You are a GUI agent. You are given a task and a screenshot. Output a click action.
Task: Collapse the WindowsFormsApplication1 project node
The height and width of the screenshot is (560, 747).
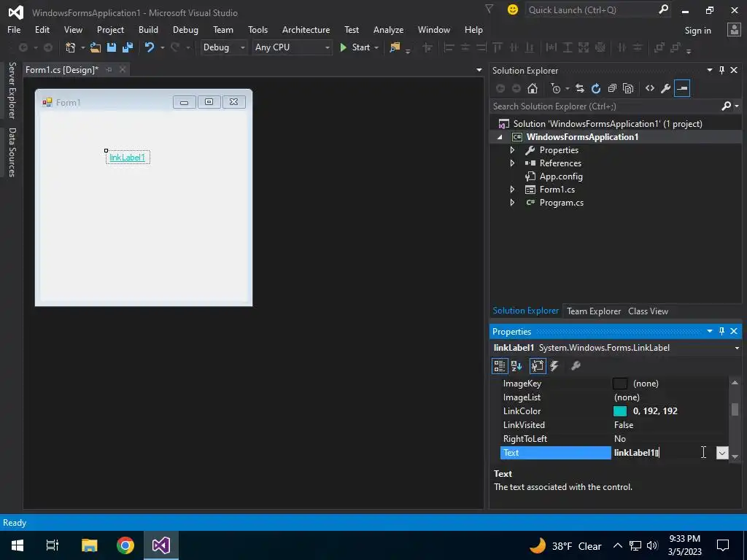(x=500, y=137)
